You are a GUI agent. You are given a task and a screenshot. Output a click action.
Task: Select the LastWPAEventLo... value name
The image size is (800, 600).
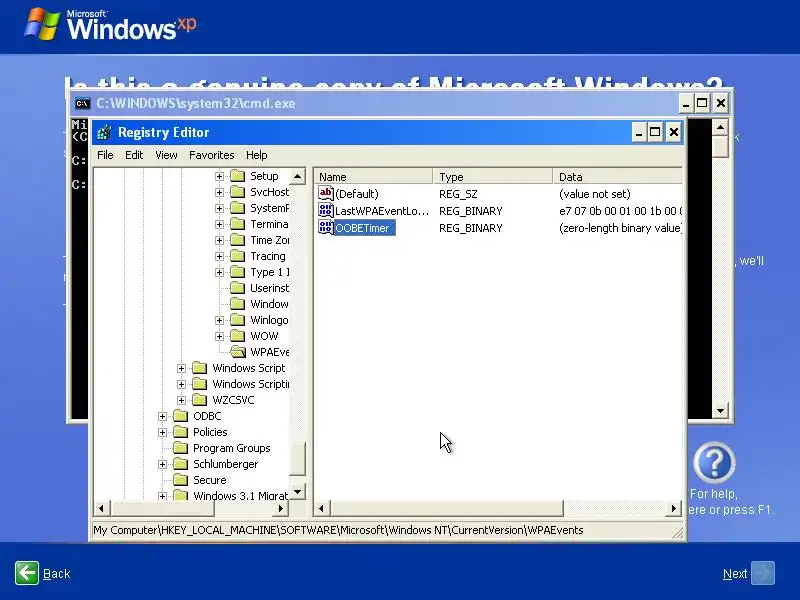[382, 211]
